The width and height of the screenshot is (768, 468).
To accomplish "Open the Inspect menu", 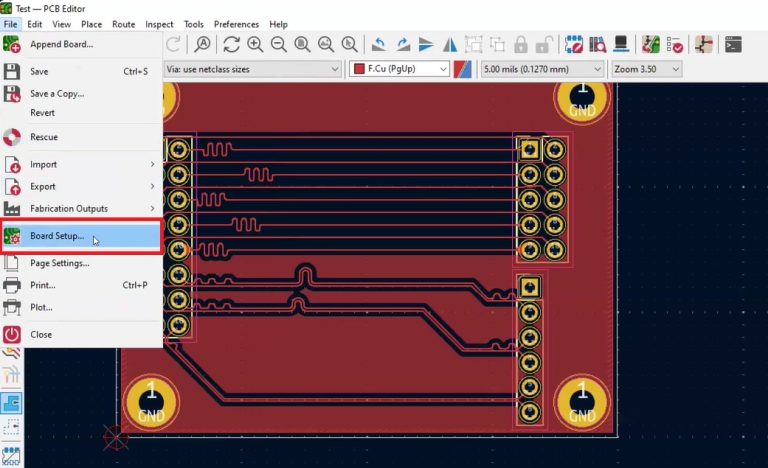I will coord(159,24).
